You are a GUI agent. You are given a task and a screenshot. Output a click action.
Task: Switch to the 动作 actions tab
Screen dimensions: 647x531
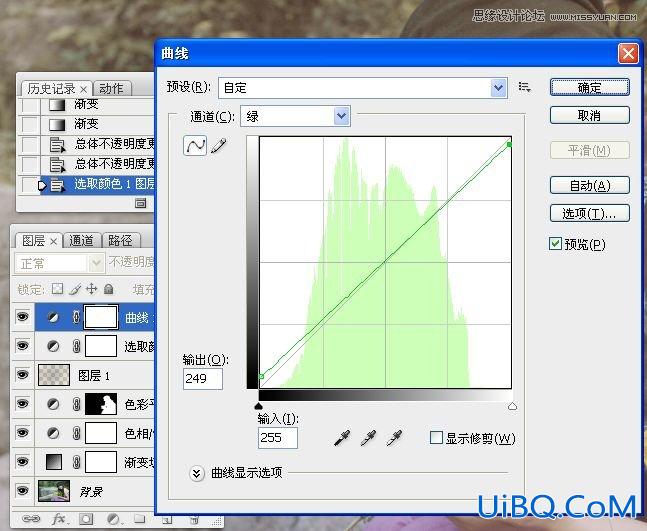point(111,89)
